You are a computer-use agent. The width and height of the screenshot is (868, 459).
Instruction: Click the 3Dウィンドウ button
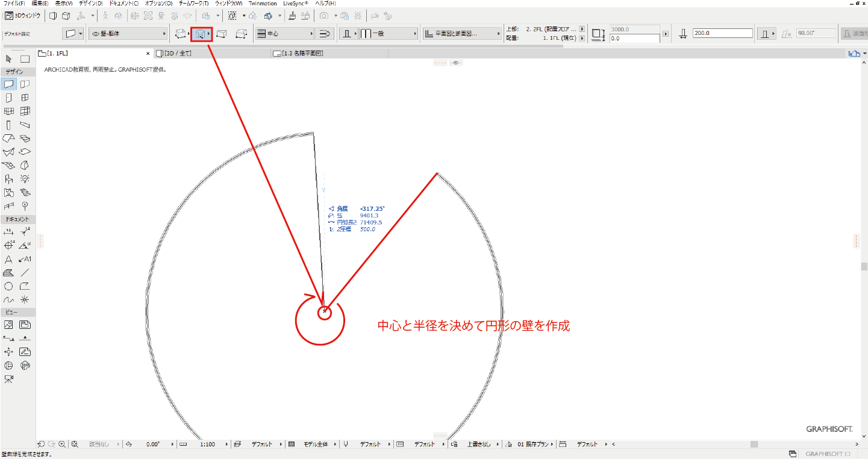[x=22, y=15]
